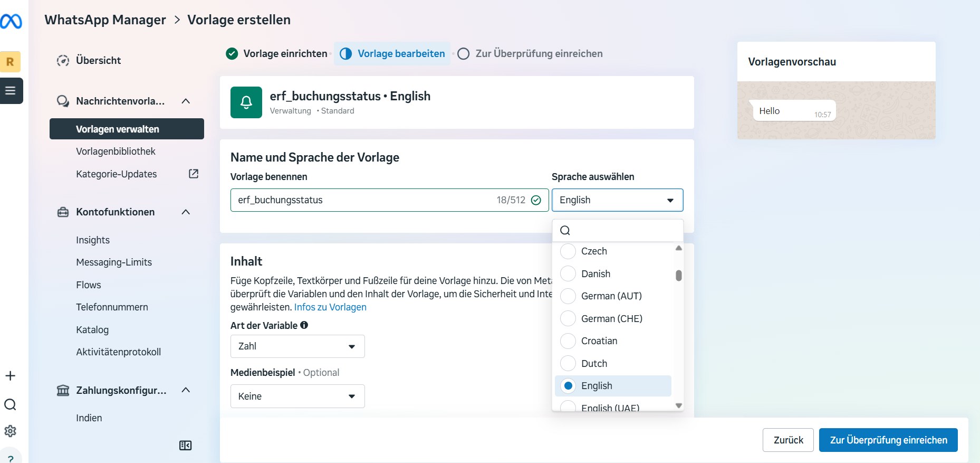Select English (UAE) radio option

568,407
